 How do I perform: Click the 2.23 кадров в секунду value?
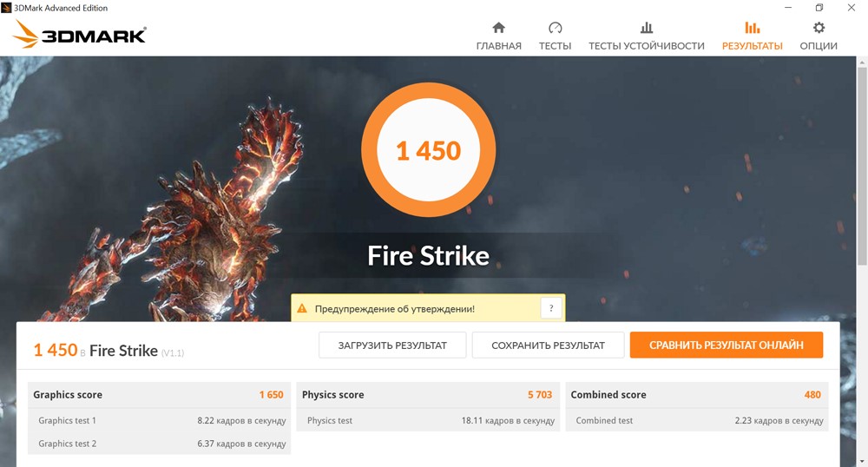tap(779, 420)
